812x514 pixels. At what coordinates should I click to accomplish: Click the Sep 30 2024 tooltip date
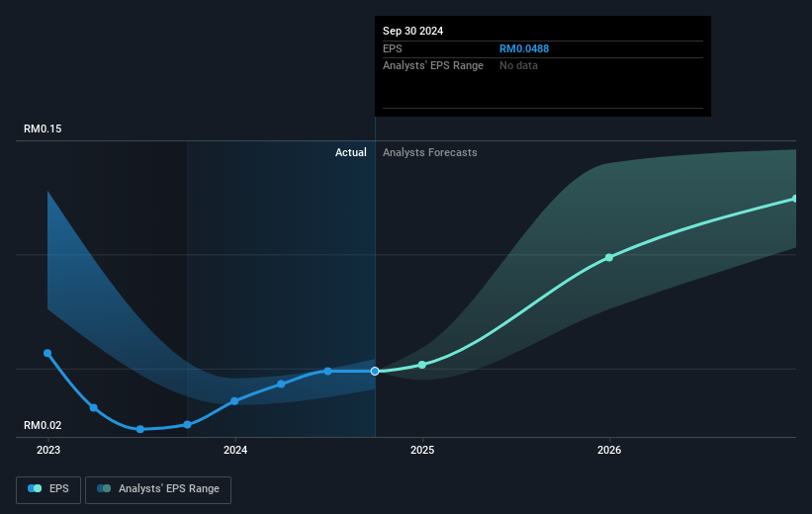point(412,31)
